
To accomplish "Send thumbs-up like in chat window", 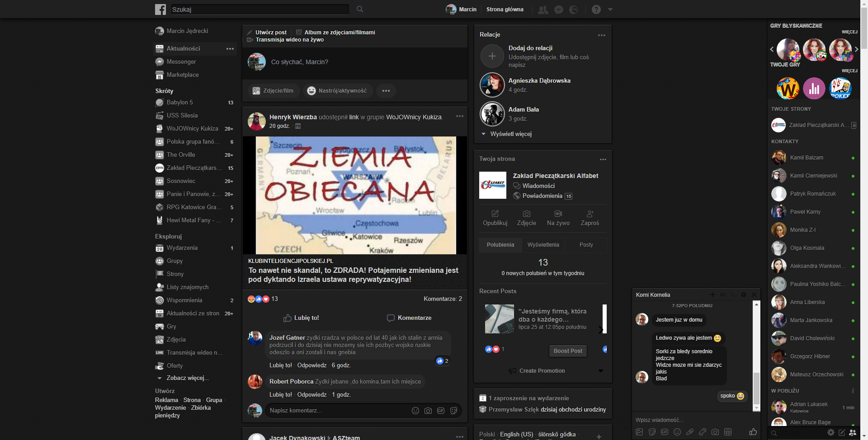I will click(753, 432).
